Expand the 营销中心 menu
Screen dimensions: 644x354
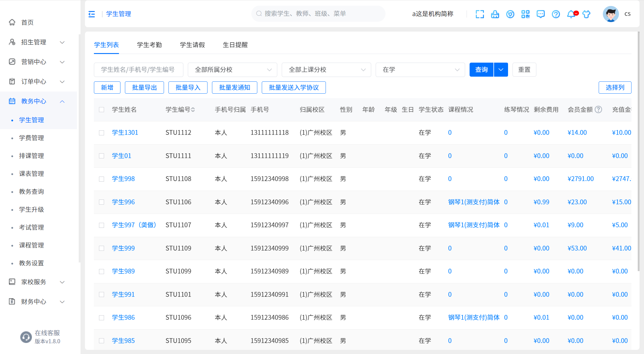coord(62,62)
